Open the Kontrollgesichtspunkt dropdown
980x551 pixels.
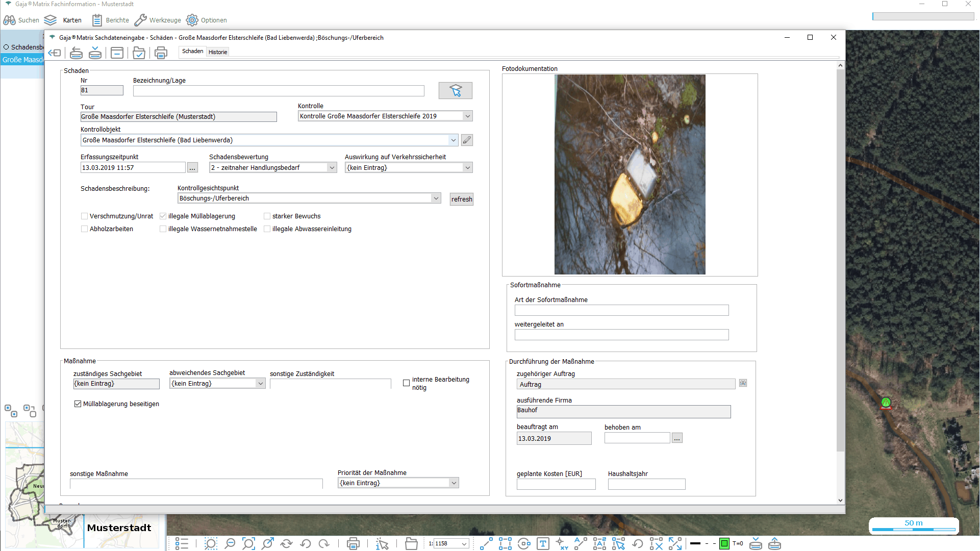click(x=436, y=198)
